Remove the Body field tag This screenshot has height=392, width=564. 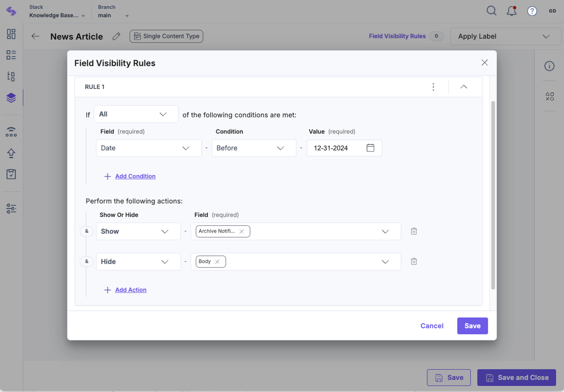(x=217, y=261)
